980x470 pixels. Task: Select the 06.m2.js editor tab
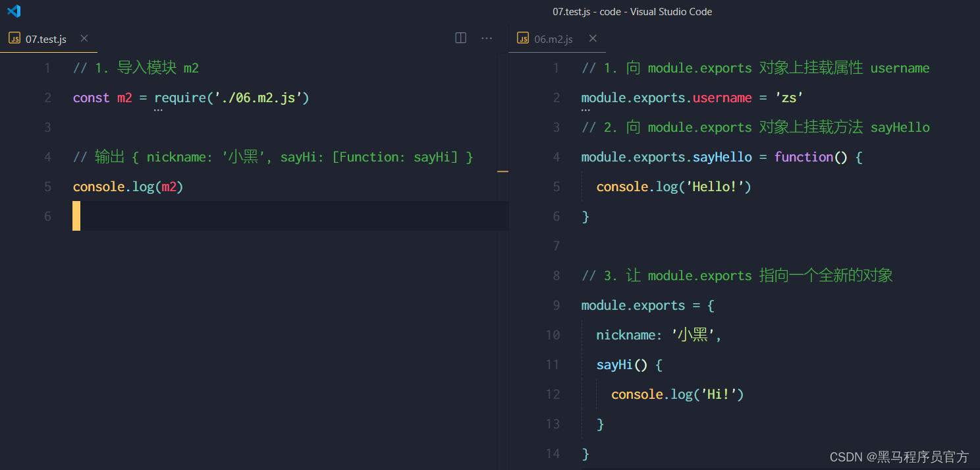(x=557, y=39)
